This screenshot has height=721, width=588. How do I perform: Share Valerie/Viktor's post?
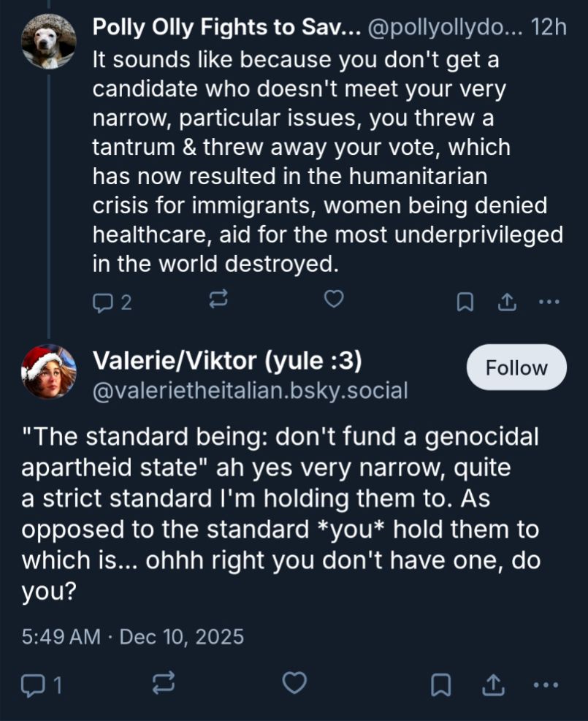point(492,684)
